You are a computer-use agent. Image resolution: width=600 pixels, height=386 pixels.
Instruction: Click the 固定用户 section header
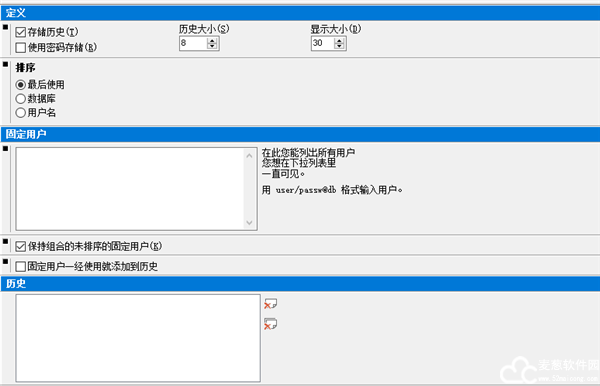coord(300,134)
